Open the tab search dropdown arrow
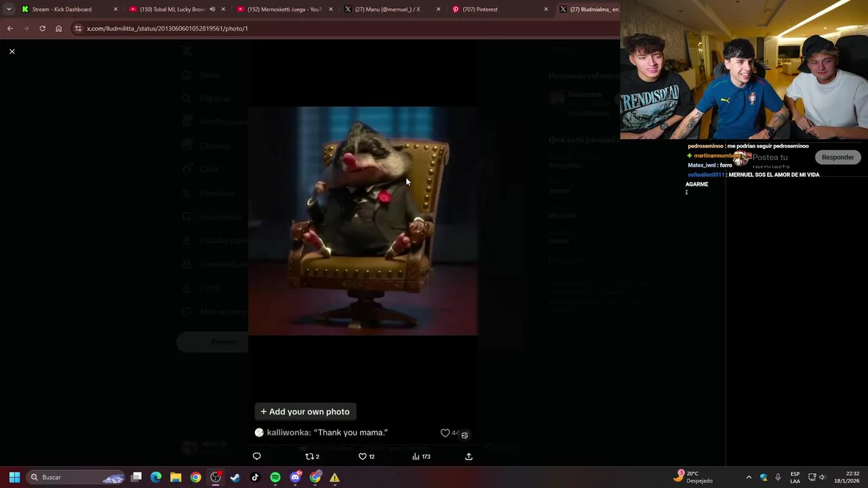The image size is (868, 488). [x=8, y=9]
